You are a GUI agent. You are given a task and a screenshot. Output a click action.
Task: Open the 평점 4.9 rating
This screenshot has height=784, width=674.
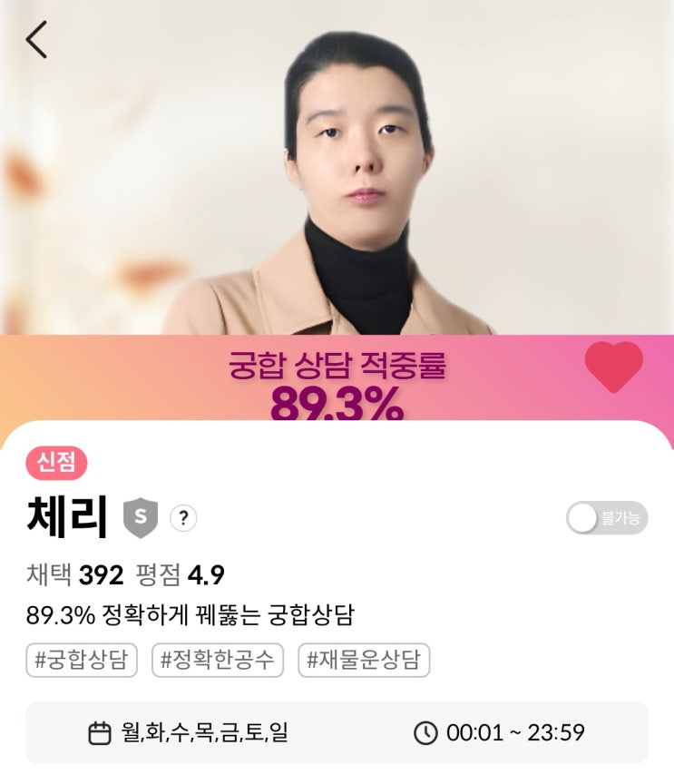click(180, 574)
